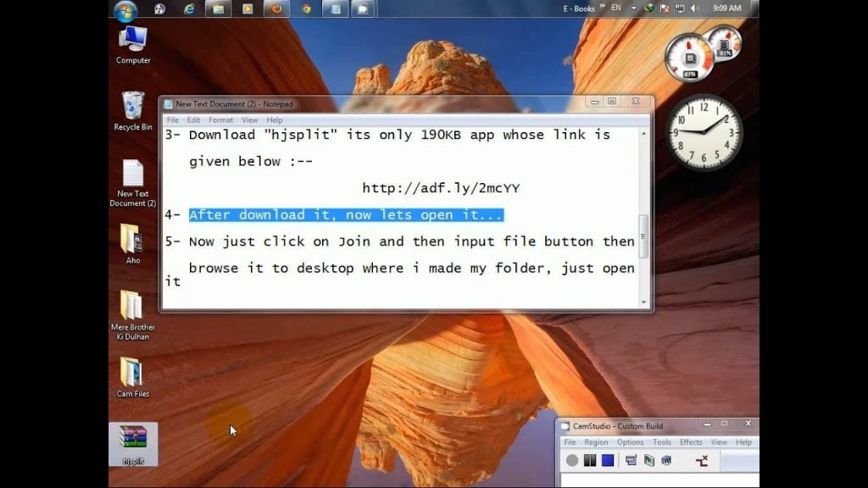Screen dimensions: 868x488
Task: Select the Recycle Bin desktop icon
Action: (x=133, y=110)
